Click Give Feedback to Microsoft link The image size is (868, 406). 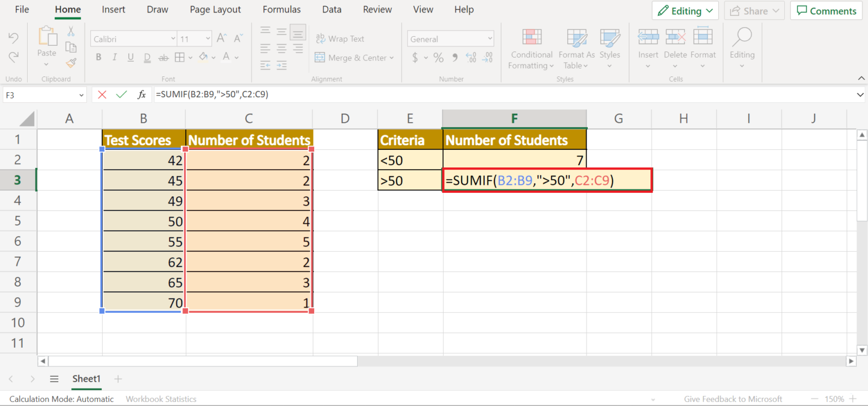pyautogui.click(x=733, y=399)
